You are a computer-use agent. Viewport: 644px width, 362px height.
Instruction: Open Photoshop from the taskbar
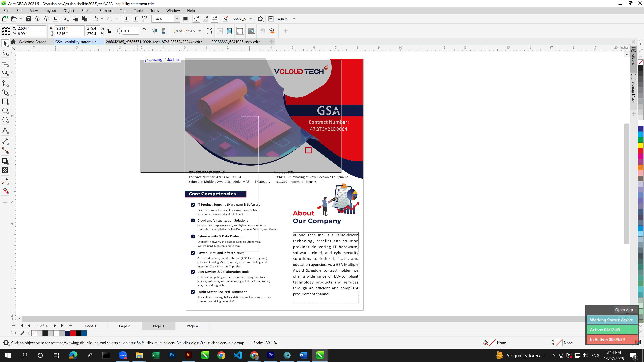click(172, 355)
